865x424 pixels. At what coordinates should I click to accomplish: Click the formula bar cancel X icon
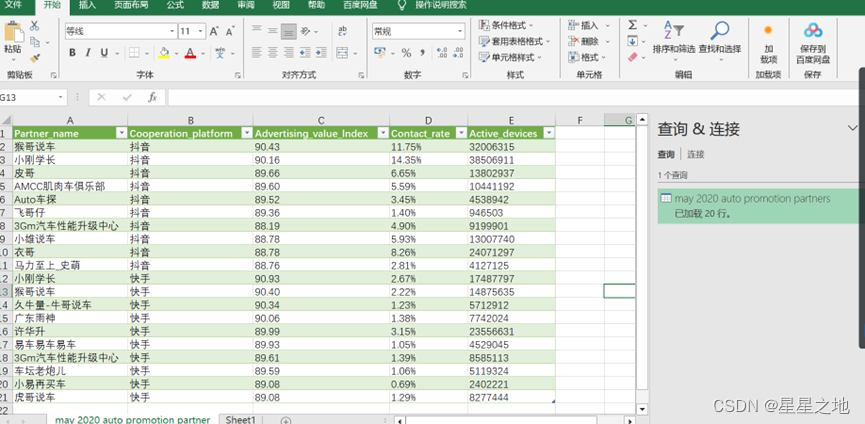[102, 98]
